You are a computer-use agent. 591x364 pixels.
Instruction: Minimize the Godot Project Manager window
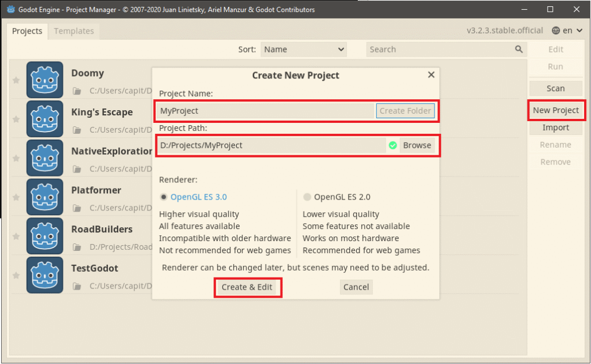pyautogui.click(x=524, y=9)
